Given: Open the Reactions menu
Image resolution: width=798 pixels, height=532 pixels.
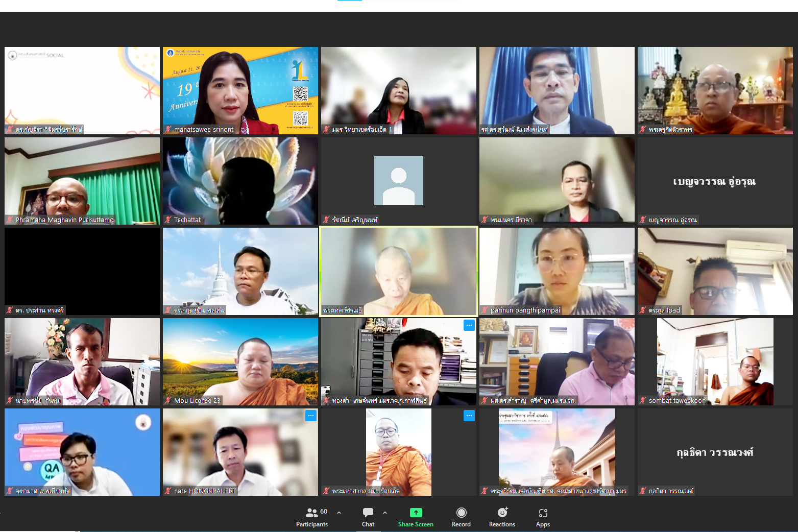Looking at the screenshot, I should click(x=502, y=517).
